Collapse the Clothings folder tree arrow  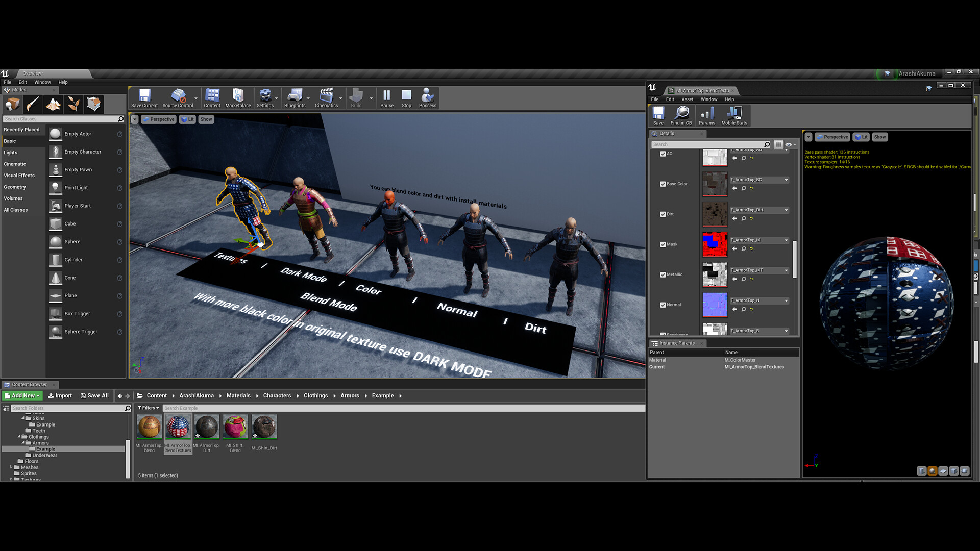(19, 437)
